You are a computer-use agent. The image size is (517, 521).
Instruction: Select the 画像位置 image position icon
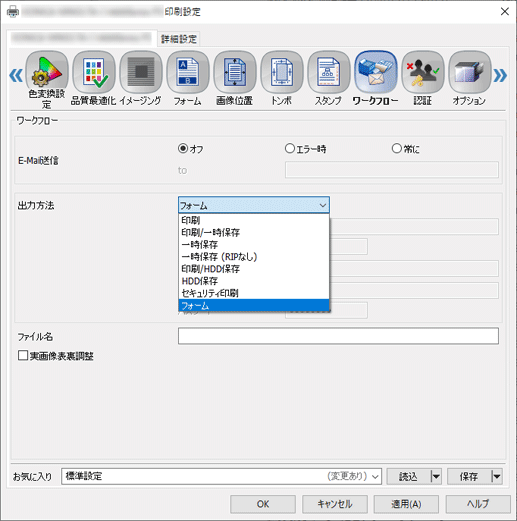pyautogui.click(x=235, y=72)
